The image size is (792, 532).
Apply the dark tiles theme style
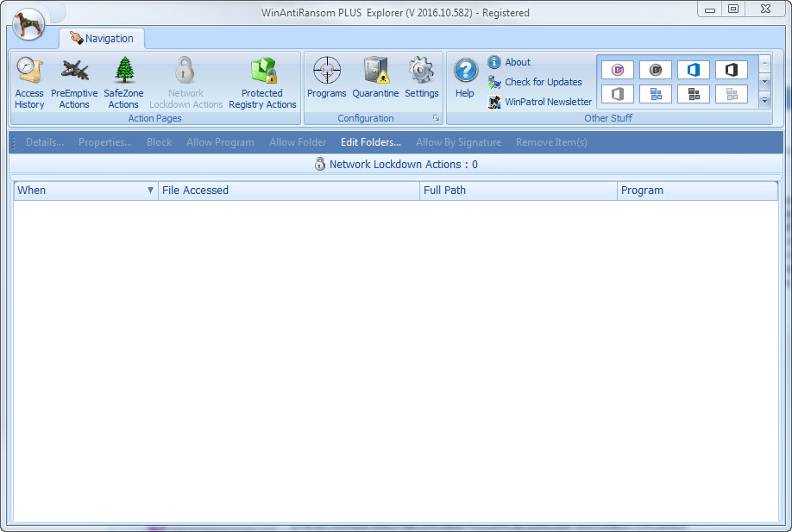(x=694, y=94)
